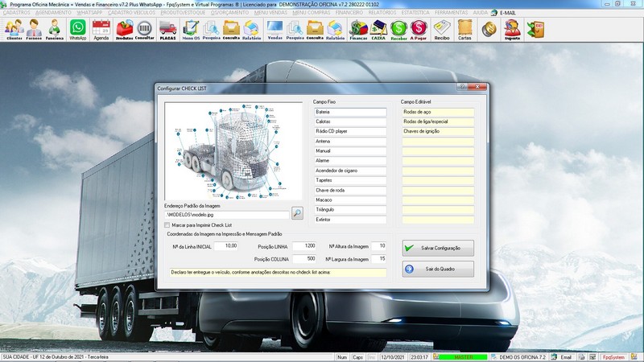Click Pesquisa icon beside Menu OS
This screenshot has height=362, width=644.
tap(211, 30)
